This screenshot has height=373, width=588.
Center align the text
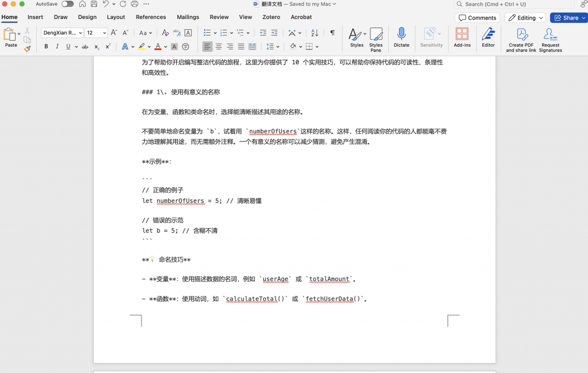219,47
